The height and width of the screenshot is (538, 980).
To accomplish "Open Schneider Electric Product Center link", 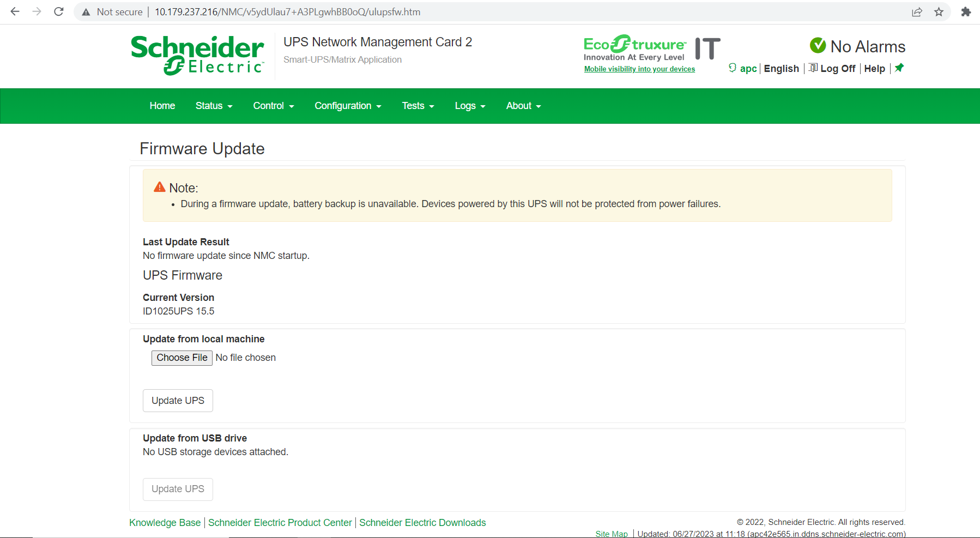I will click(x=280, y=523).
